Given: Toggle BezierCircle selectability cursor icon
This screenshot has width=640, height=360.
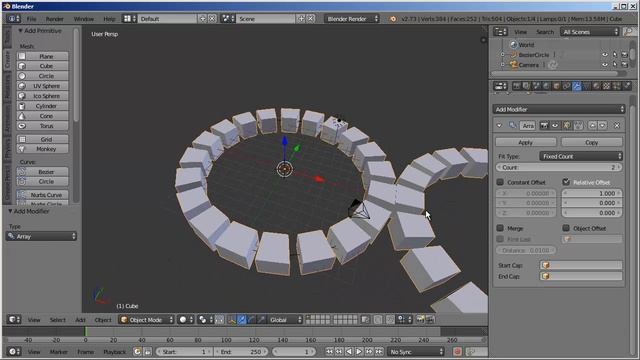Looking at the screenshot, I should [615, 55].
